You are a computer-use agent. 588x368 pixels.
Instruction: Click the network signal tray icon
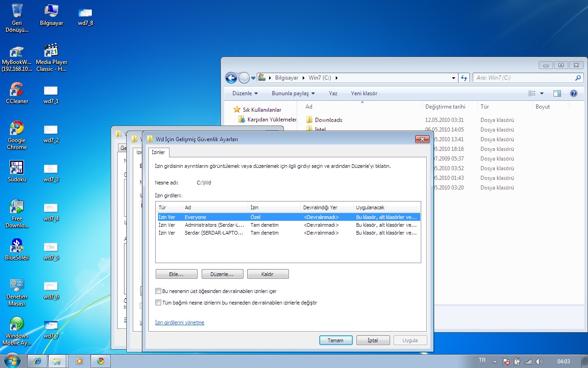[528, 362]
